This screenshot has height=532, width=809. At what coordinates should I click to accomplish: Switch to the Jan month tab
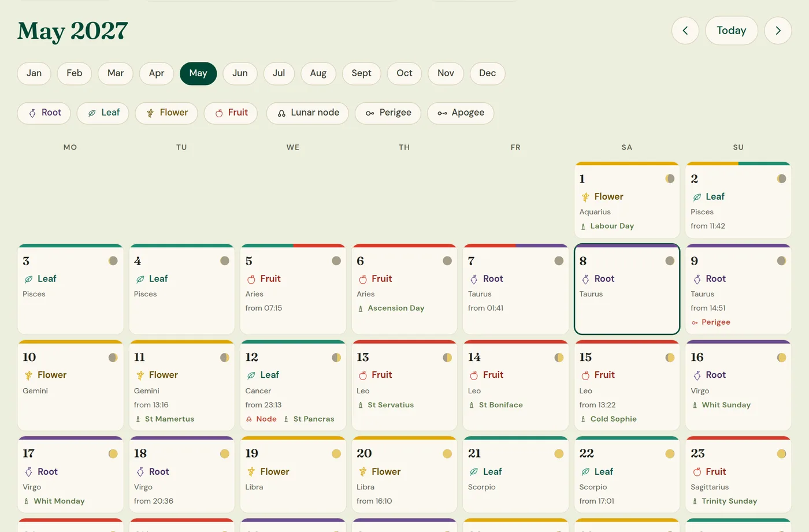point(34,73)
